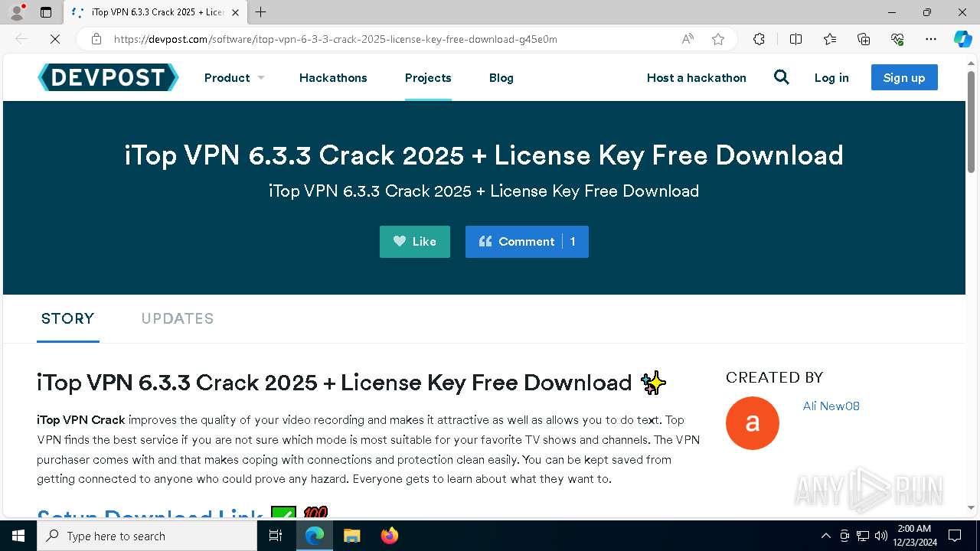Open Browser essentials icon
Image resolution: width=980 pixels, height=551 pixels.
(x=897, y=39)
